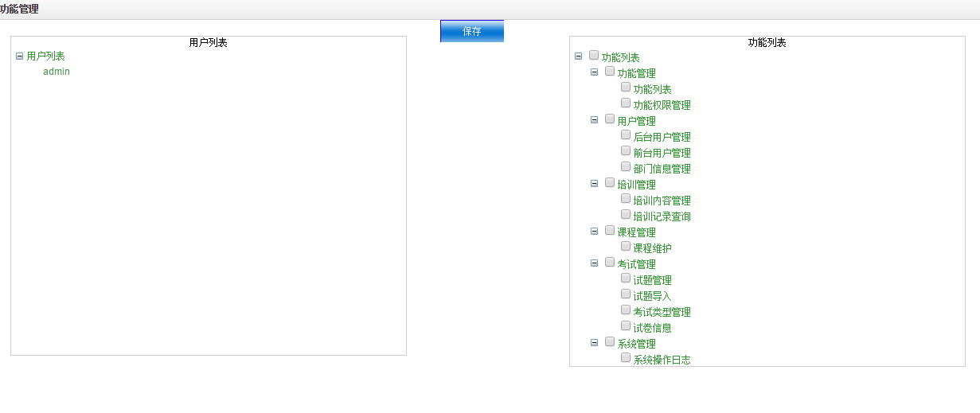
Task: Select the 用户列表 root label
Action: [46, 56]
